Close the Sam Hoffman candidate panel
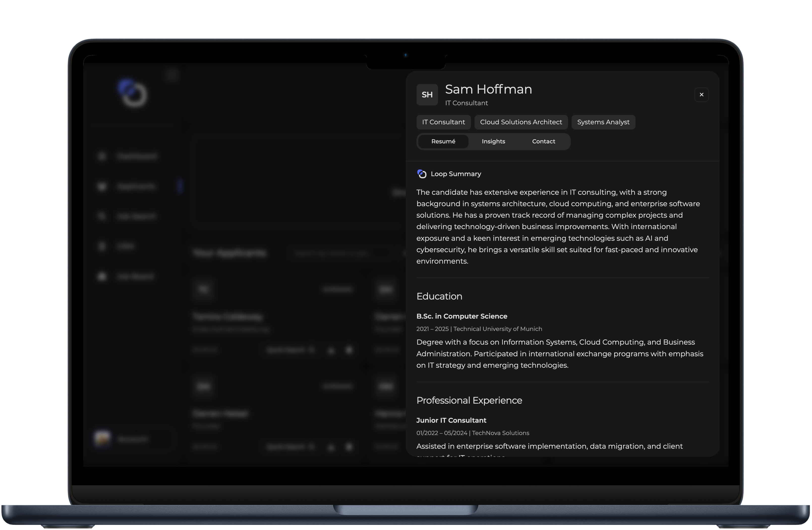812x530 pixels. pyautogui.click(x=701, y=95)
